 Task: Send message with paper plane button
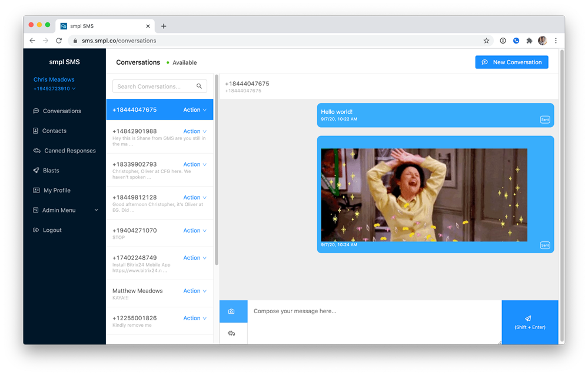[530, 321]
